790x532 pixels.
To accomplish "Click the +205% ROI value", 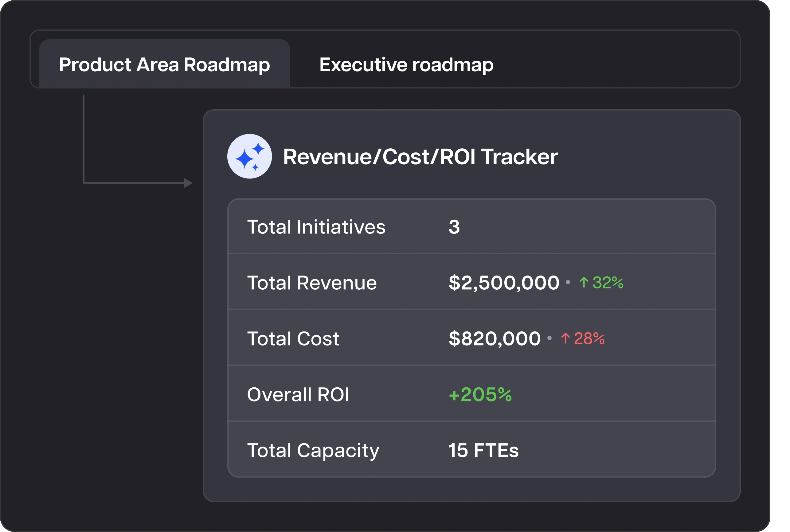I will pos(480,395).
